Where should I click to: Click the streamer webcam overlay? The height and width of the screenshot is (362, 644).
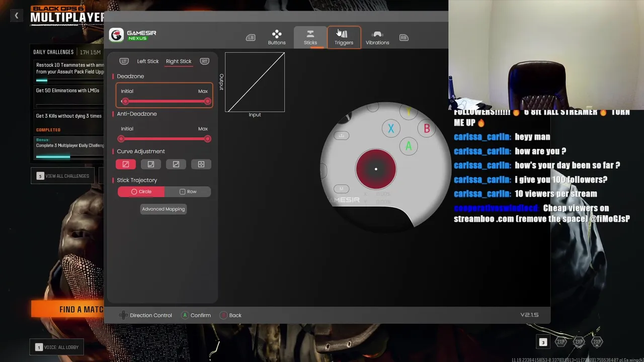(x=546, y=54)
